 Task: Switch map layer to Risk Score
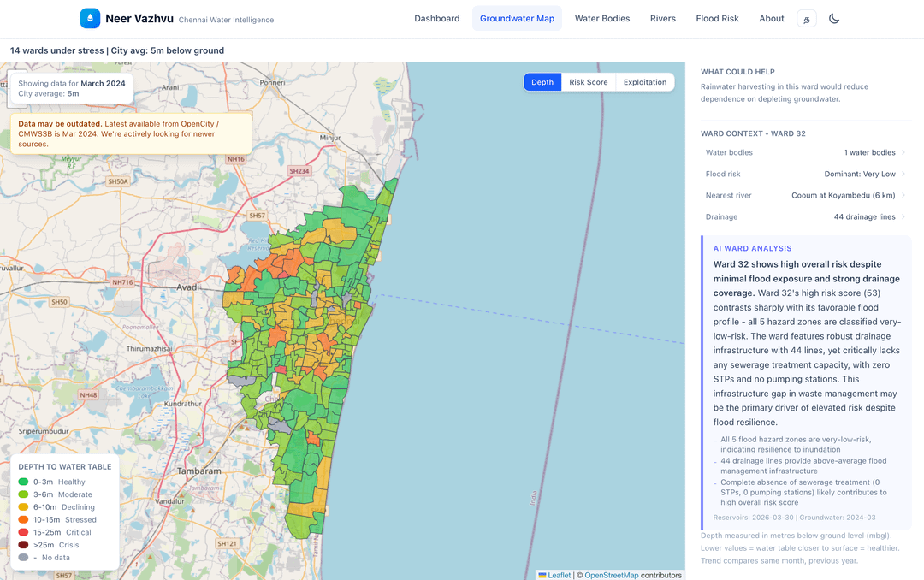pos(589,82)
